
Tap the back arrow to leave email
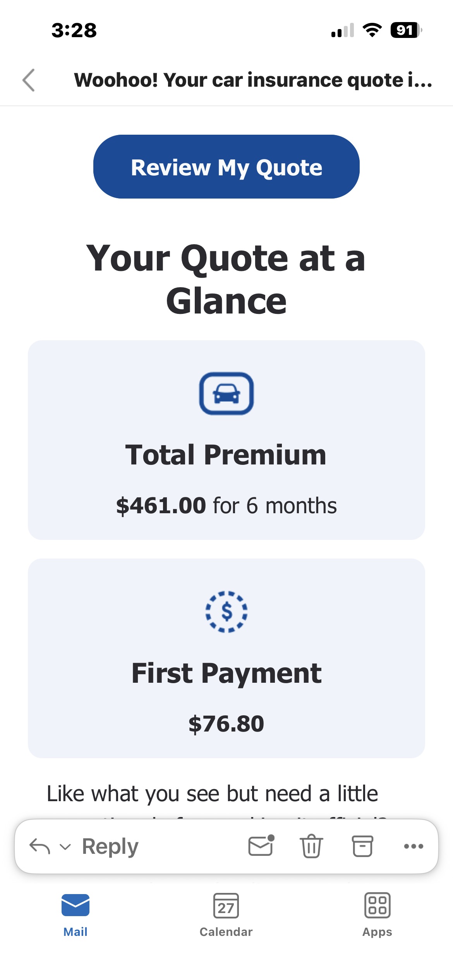tap(29, 80)
